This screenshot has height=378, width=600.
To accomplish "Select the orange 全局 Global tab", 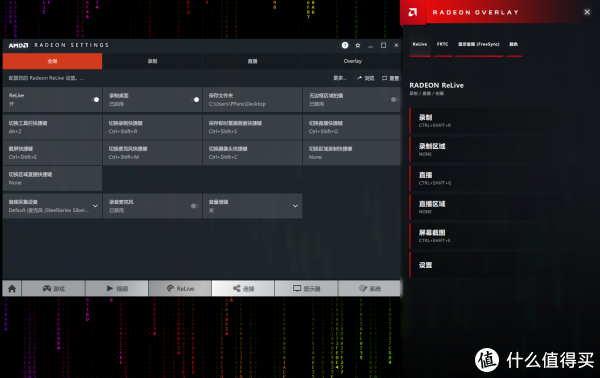I will 52,61.
